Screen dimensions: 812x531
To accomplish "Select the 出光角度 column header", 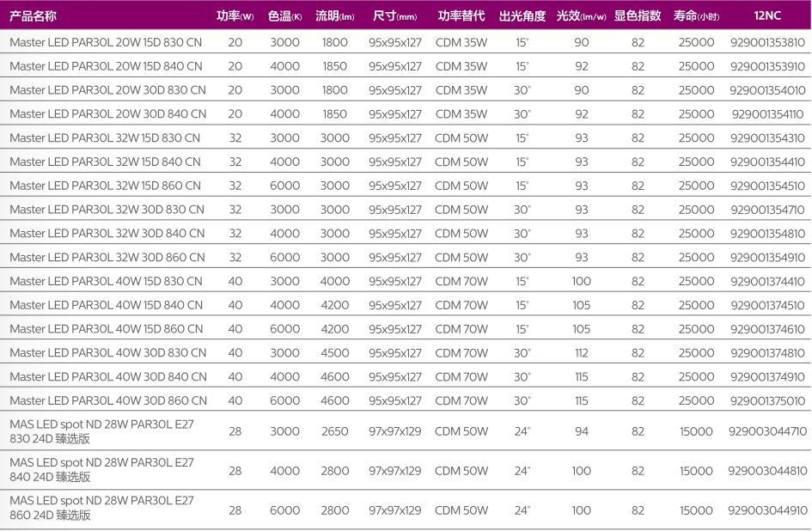I will (522, 16).
